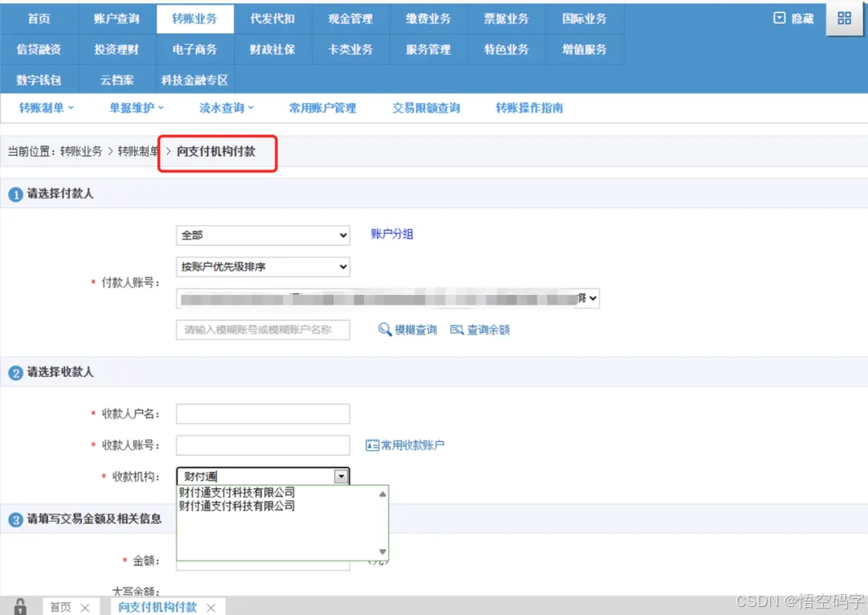Open the 云档案 menu

117,80
